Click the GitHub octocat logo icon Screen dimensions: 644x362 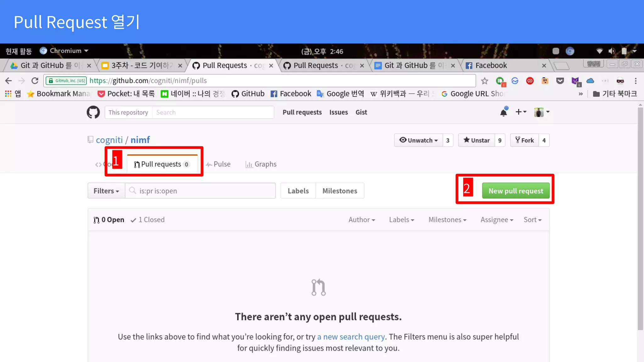coord(93,112)
